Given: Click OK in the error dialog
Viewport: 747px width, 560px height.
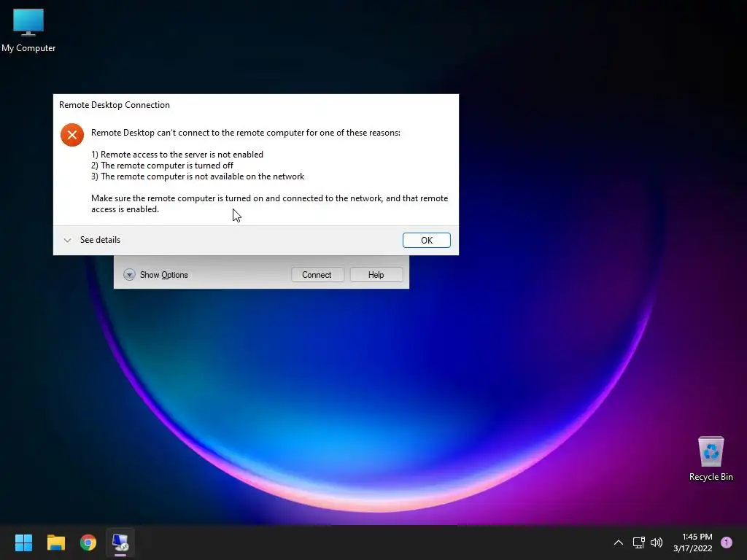Looking at the screenshot, I should [426, 240].
